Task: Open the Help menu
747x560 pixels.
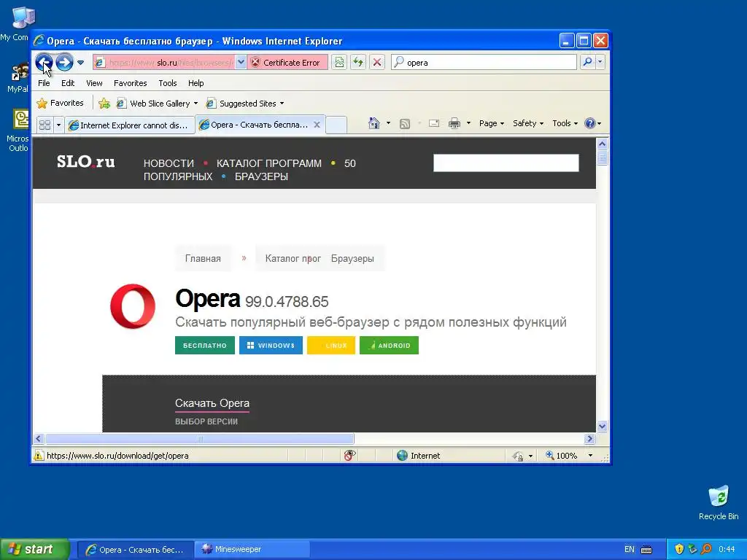Action: (x=196, y=83)
